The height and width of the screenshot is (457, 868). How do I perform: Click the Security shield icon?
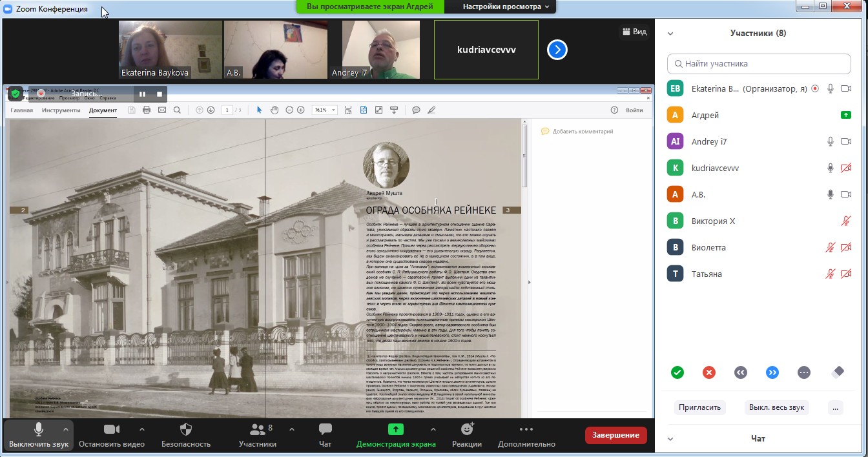click(186, 430)
